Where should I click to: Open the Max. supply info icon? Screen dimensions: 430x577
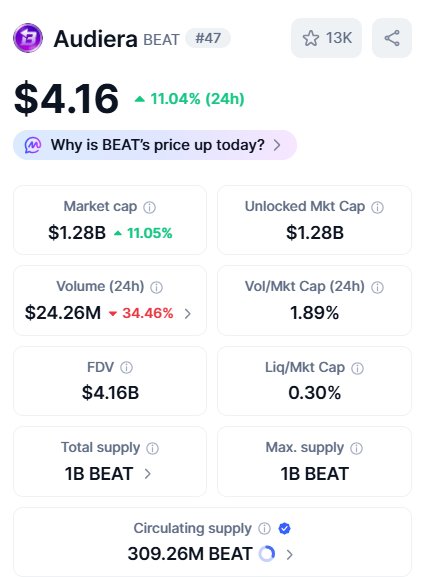point(356,448)
